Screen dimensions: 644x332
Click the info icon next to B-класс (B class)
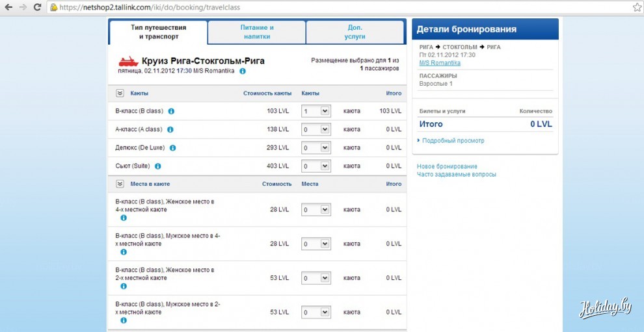tap(171, 111)
